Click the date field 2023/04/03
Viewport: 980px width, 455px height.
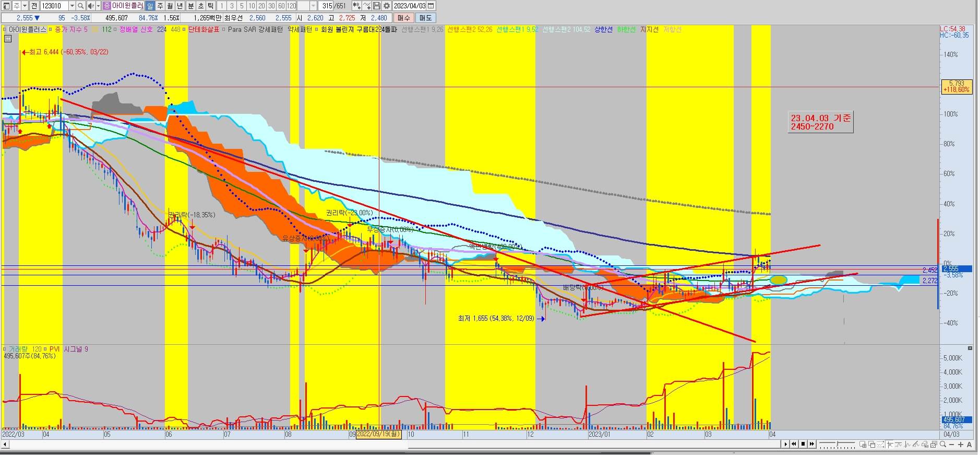click(x=410, y=6)
